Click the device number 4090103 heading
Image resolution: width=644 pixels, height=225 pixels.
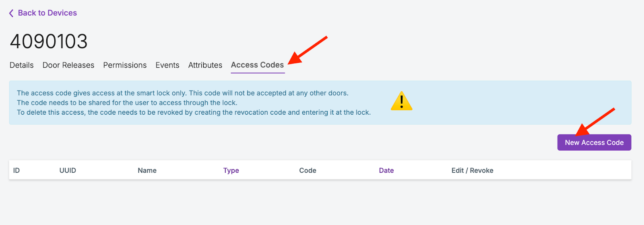49,41
